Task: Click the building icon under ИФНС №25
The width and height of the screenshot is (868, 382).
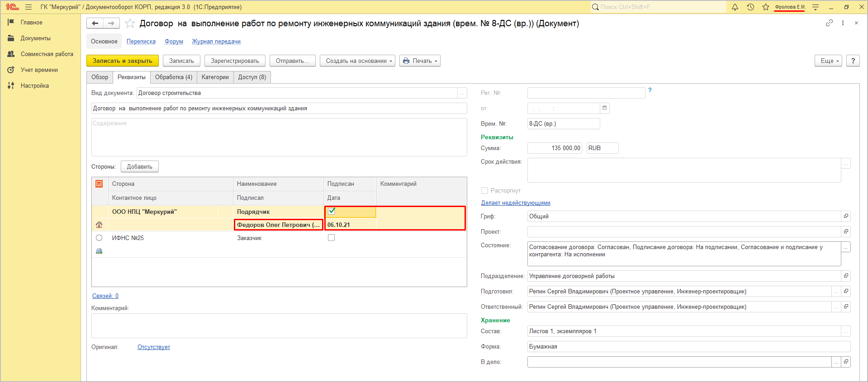Action: [x=99, y=251]
